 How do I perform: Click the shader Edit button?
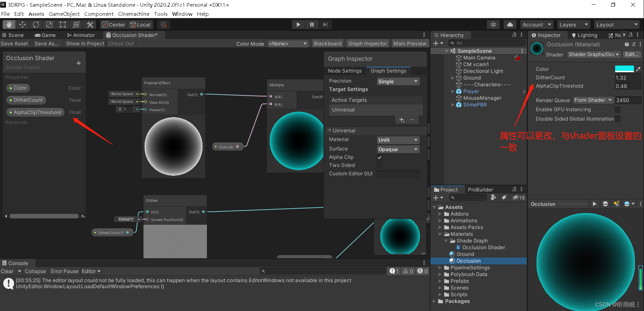(x=632, y=54)
